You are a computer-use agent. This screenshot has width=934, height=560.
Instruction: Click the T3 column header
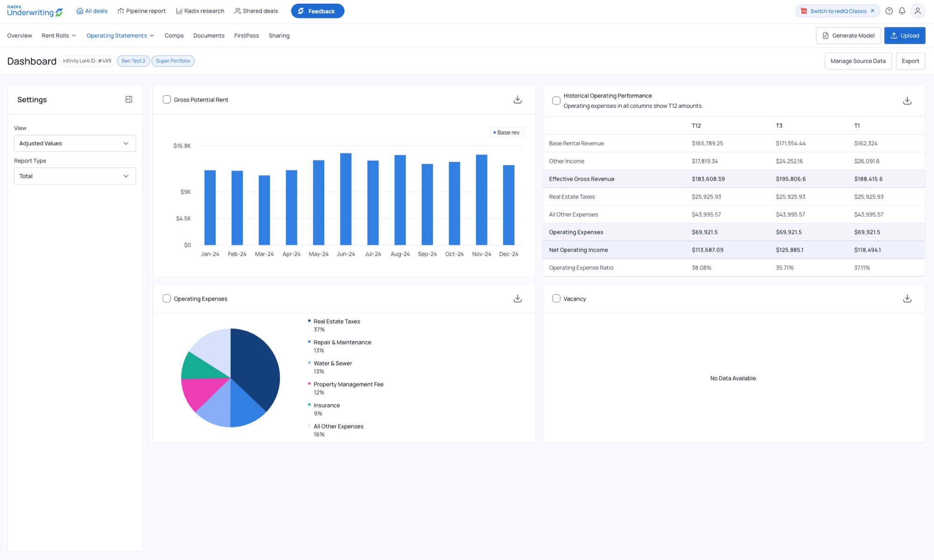click(x=779, y=126)
